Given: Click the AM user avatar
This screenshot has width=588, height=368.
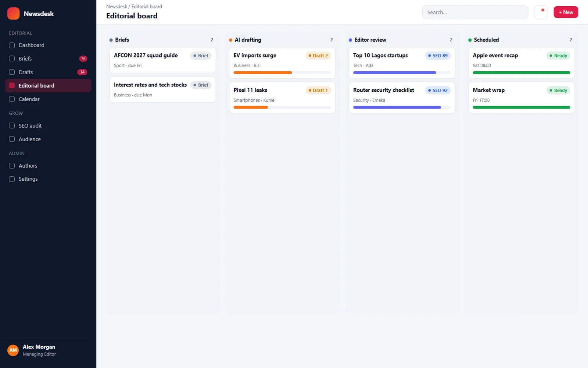Looking at the screenshot, I should (13, 350).
